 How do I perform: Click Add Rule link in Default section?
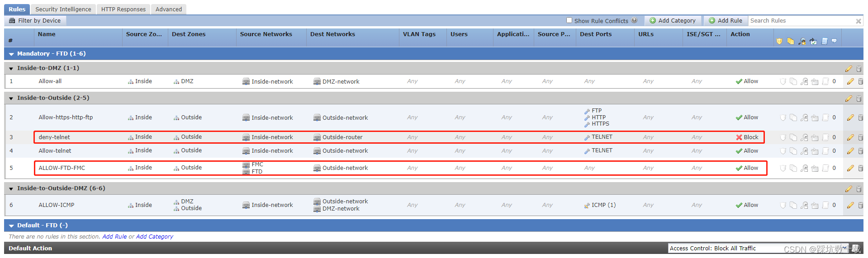(114, 237)
